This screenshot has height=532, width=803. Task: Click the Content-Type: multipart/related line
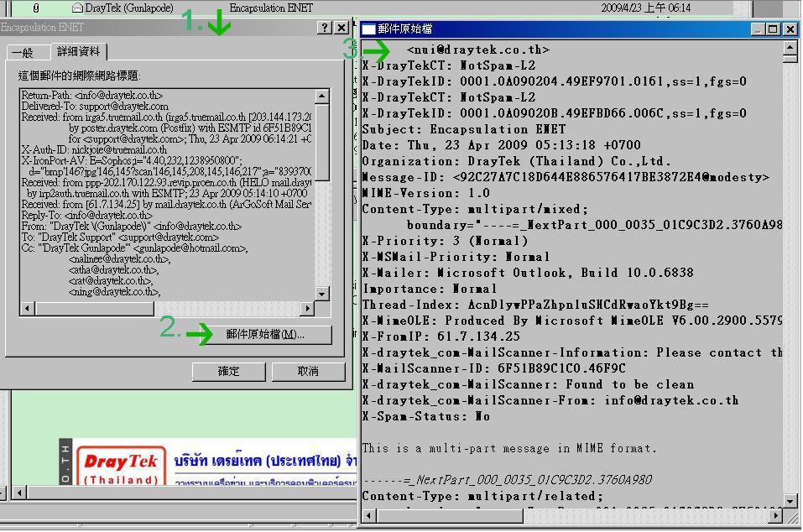point(482,496)
